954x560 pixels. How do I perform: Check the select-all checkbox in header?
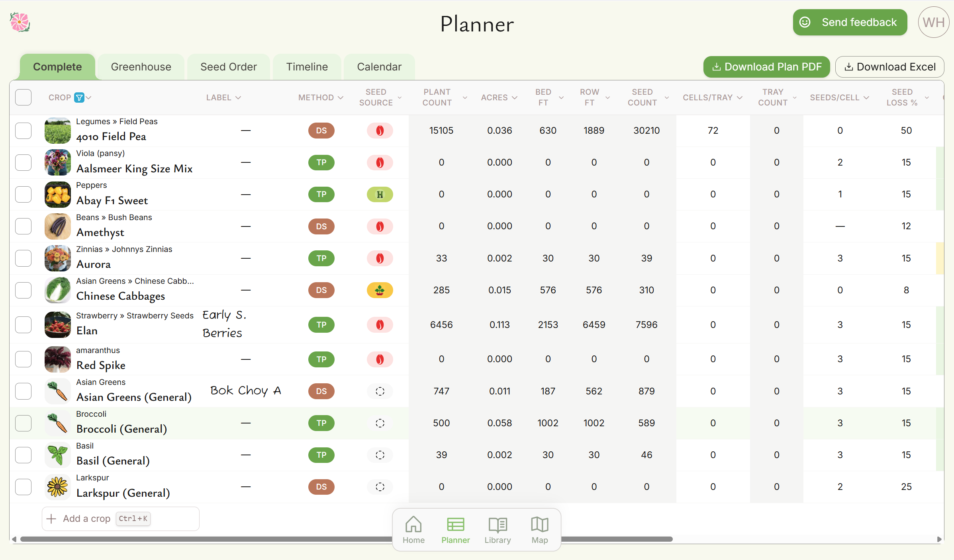point(24,98)
